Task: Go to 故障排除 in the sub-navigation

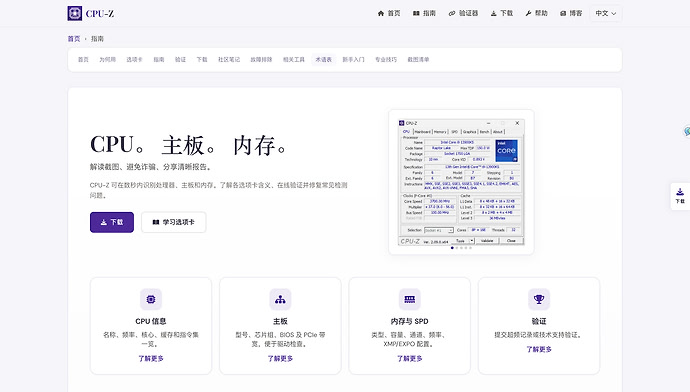Action: tap(261, 59)
